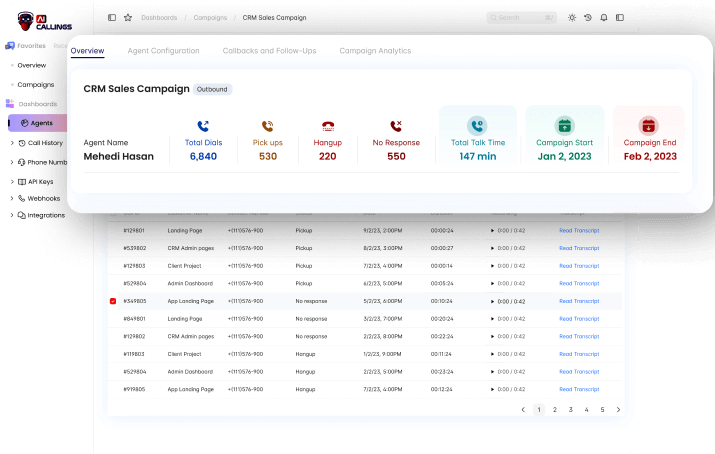Click duration 00:23:24
715x454 pixels.
[442, 372]
